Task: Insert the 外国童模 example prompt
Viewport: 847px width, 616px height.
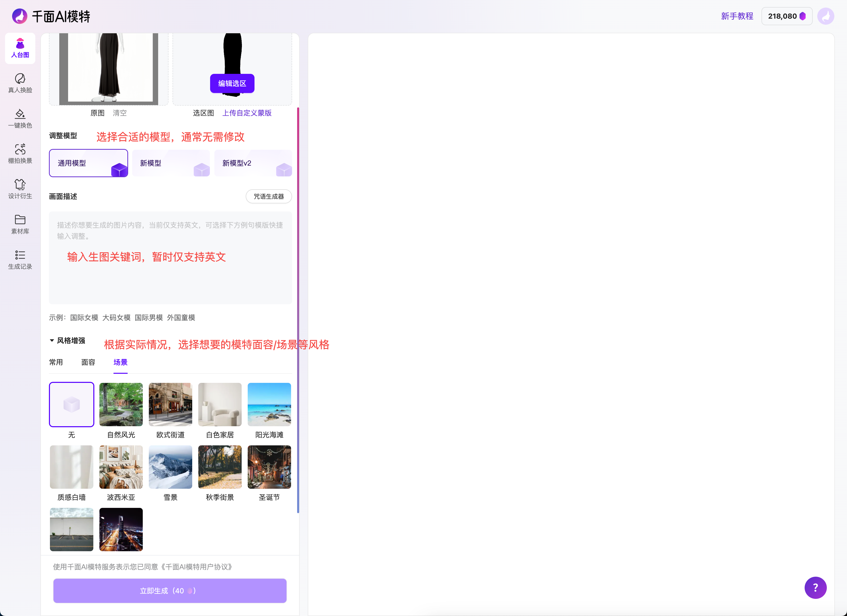Action: pos(181,318)
